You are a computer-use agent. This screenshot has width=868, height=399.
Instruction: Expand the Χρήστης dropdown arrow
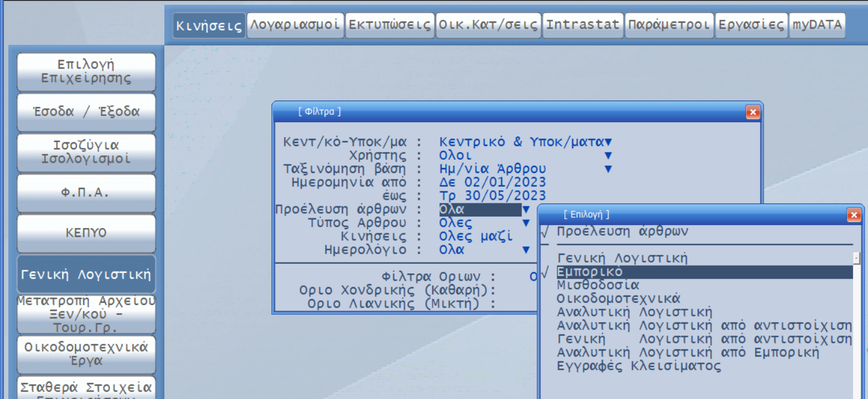click(608, 156)
